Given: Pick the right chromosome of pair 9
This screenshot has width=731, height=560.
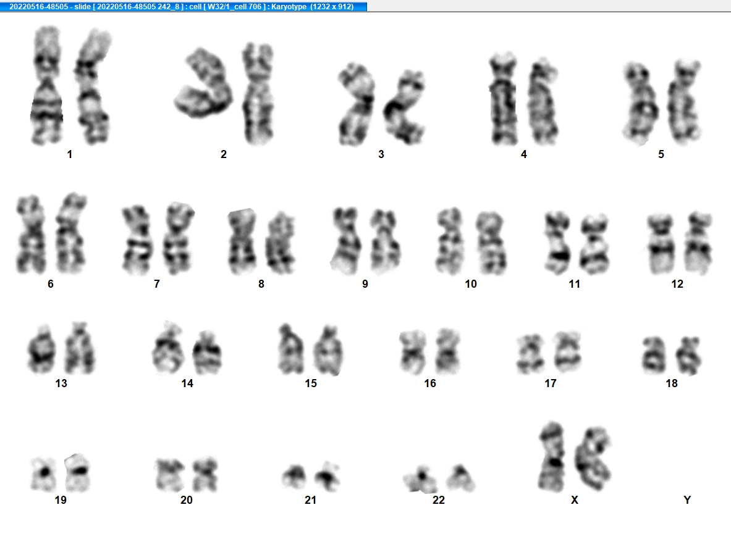Looking at the screenshot, I should (x=385, y=242).
